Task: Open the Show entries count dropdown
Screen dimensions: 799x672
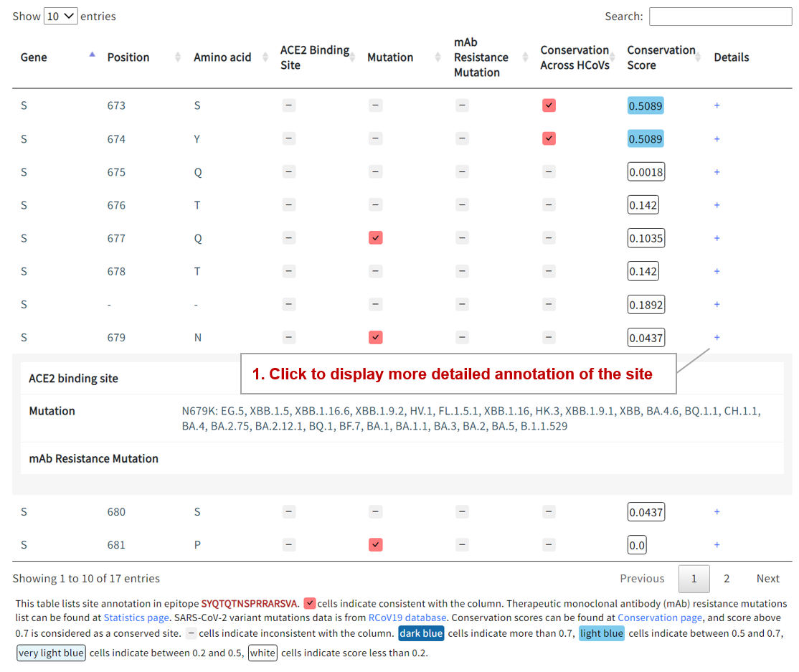Action: tap(60, 16)
